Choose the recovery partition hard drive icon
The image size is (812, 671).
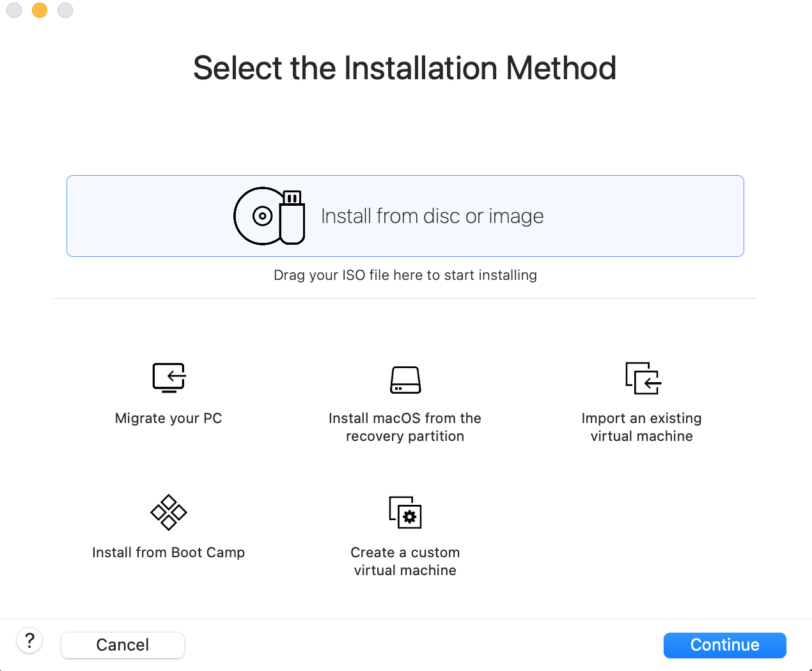point(405,380)
